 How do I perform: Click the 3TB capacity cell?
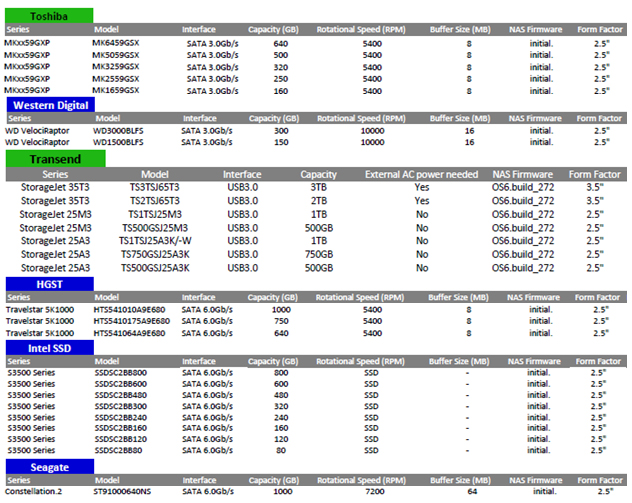[318, 187]
